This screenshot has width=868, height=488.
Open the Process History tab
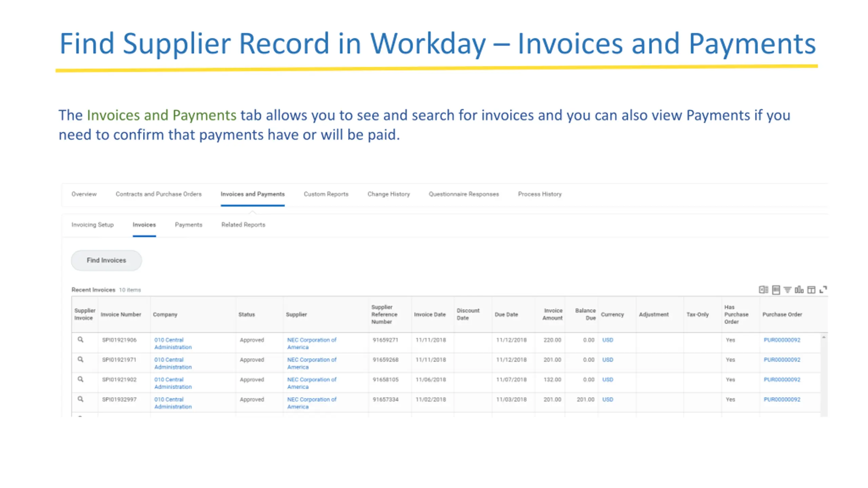click(x=540, y=194)
